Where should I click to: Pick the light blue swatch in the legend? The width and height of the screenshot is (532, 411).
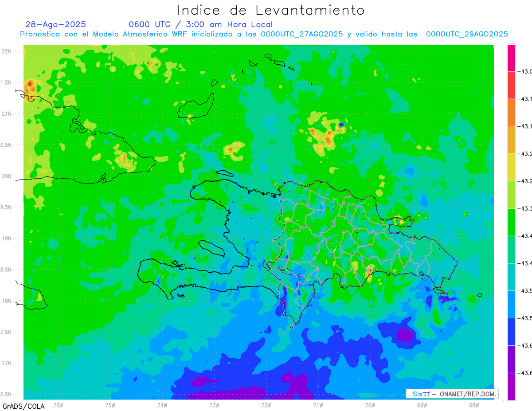(x=511, y=304)
